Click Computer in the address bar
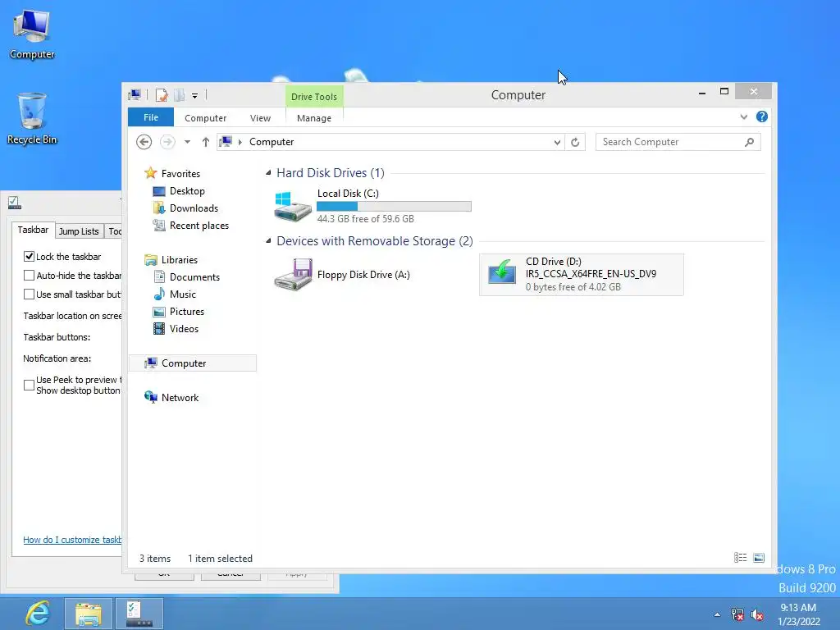Screen dimensions: 840x630 [x=272, y=142]
